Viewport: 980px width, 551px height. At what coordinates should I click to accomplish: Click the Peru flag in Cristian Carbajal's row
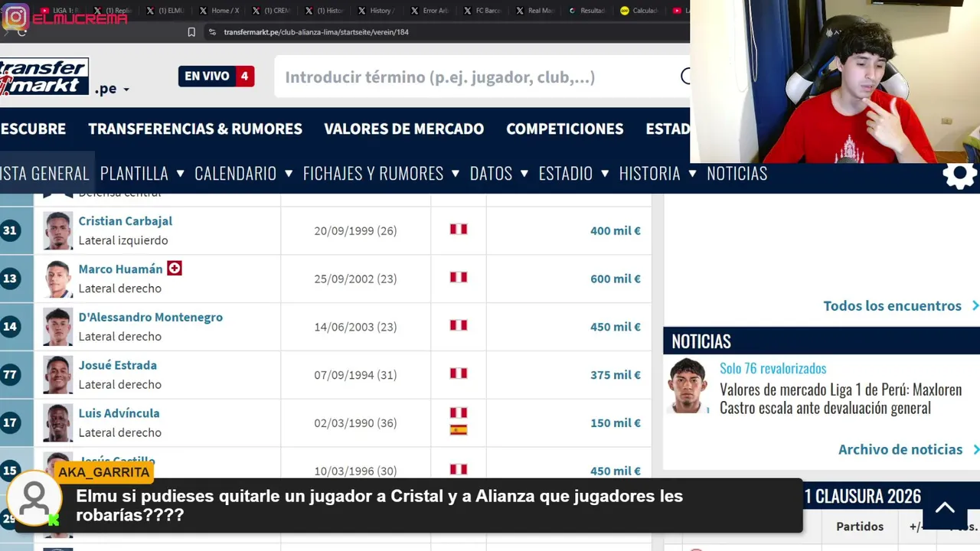[459, 230]
